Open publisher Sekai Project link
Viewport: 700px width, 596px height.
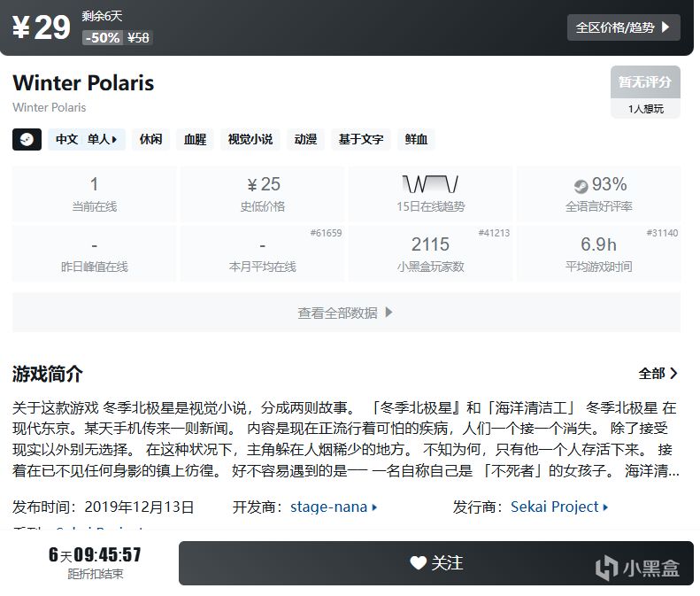pyautogui.click(x=559, y=507)
